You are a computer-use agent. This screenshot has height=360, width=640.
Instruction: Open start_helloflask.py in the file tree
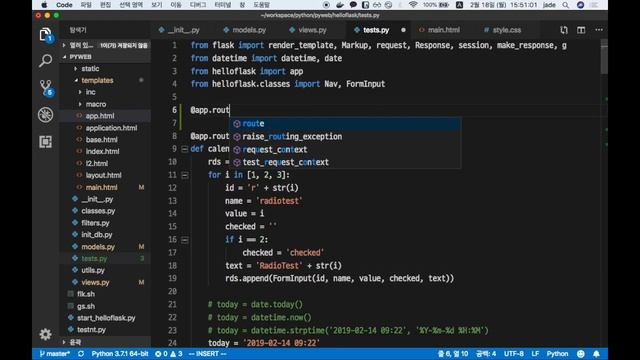pyautogui.click(x=106, y=318)
